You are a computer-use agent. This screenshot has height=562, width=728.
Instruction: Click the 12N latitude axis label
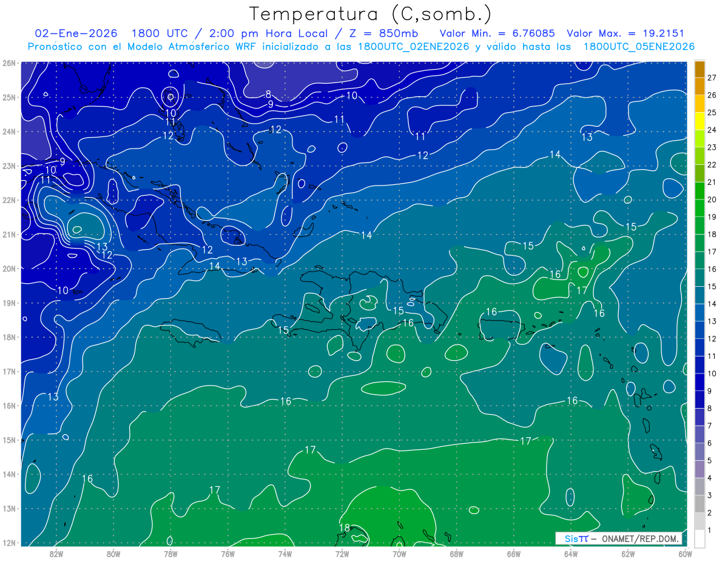[8, 543]
